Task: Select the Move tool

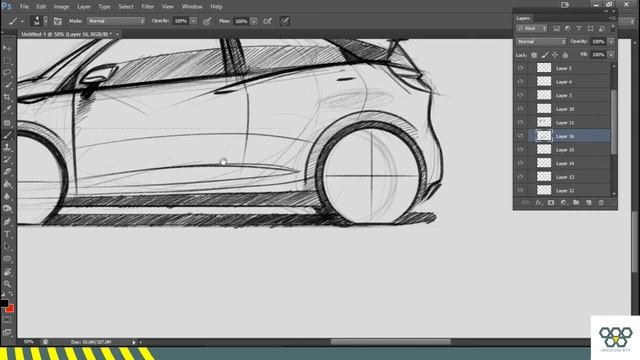Action: (x=7, y=48)
